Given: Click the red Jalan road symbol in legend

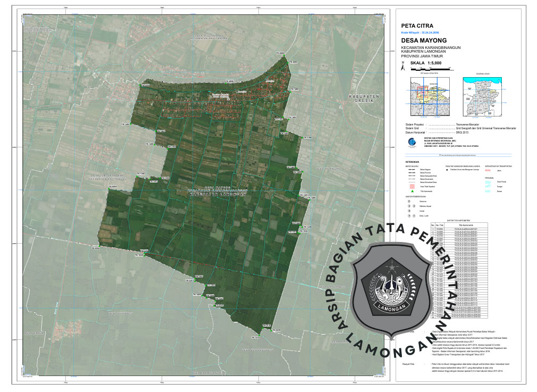Looking at the screenshot, I should [x=488, y=170].
